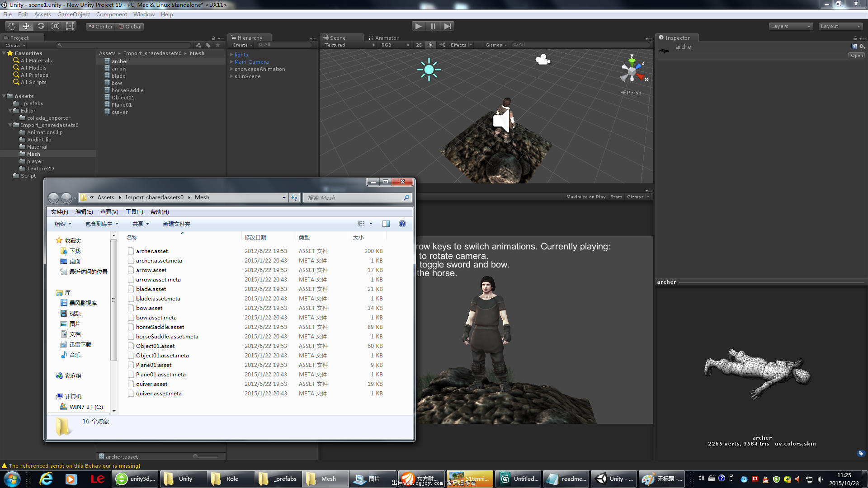Open Explorer help icon
Viewport: 868px width, 488px height.
[402, 224]
